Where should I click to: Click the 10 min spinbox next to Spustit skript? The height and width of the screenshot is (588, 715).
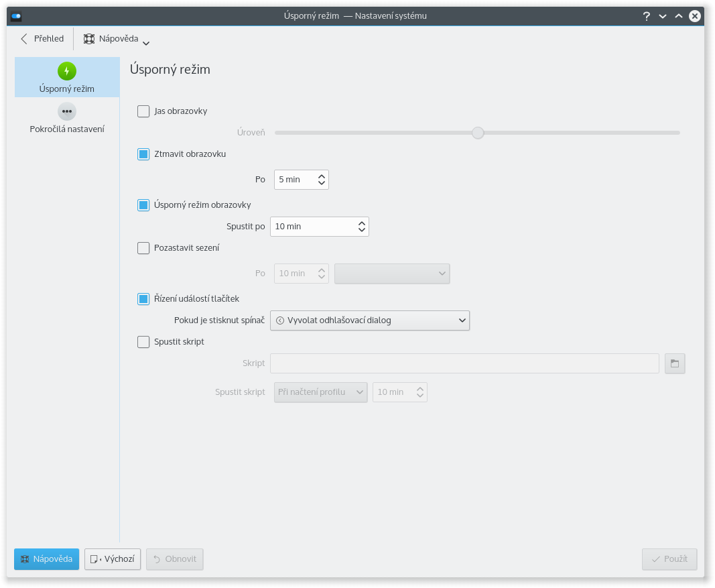[400, 392]
